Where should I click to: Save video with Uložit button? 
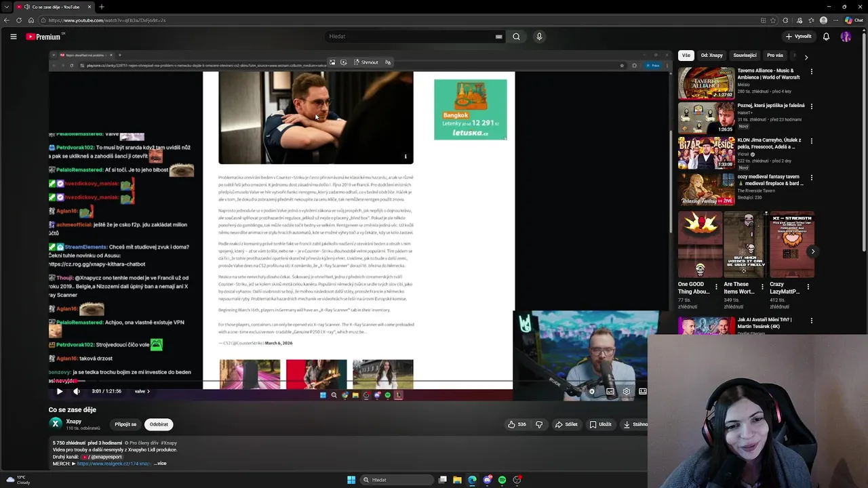coord(600,424)
